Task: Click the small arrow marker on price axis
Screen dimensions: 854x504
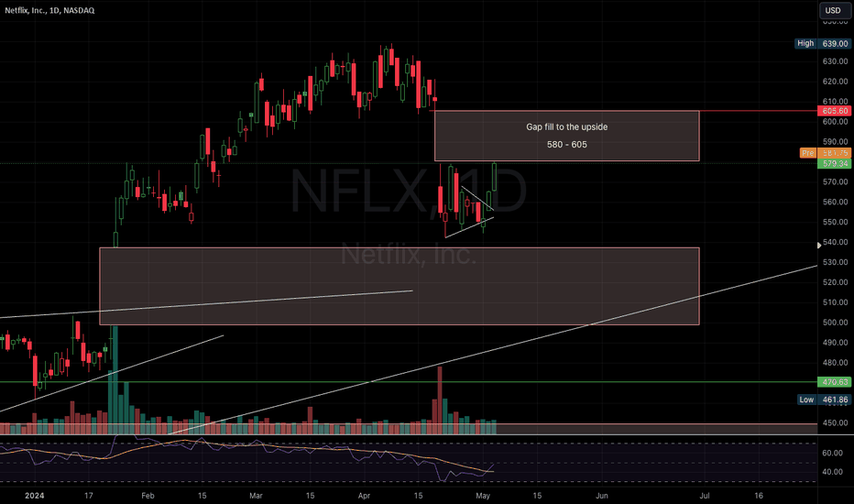Action: coord(819,246)
